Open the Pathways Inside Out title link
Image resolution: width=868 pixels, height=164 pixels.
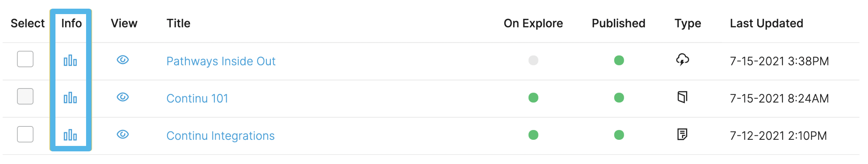(221, 61)
